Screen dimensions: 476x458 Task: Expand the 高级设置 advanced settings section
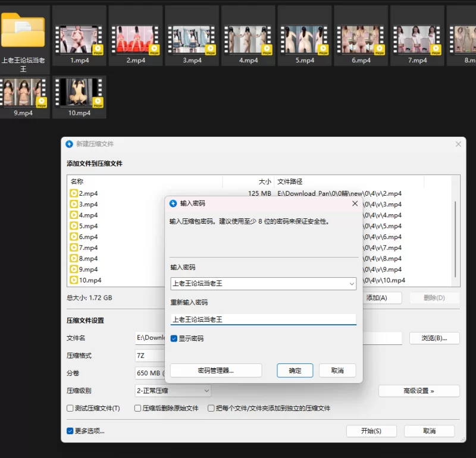[x=419, y=391]
